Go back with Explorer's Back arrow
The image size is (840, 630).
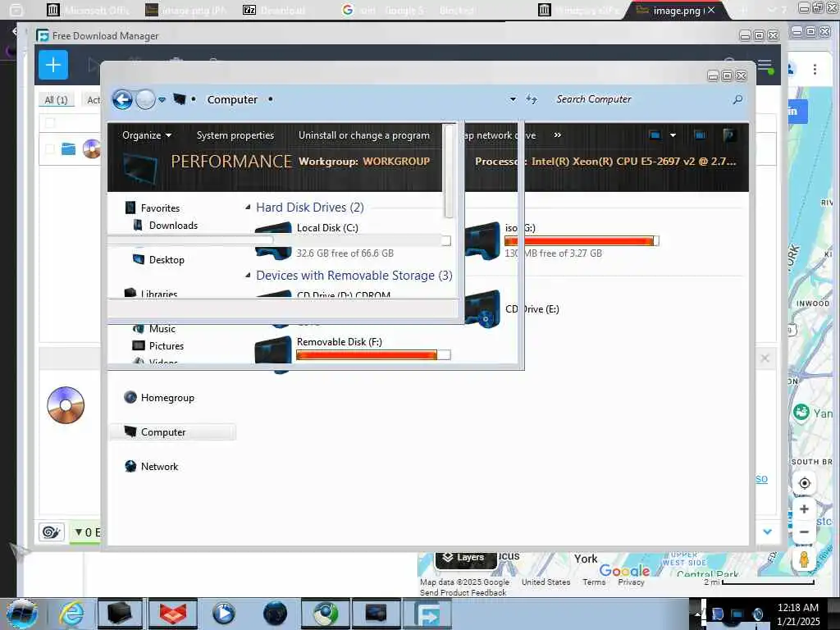click(x=122, y=99)
